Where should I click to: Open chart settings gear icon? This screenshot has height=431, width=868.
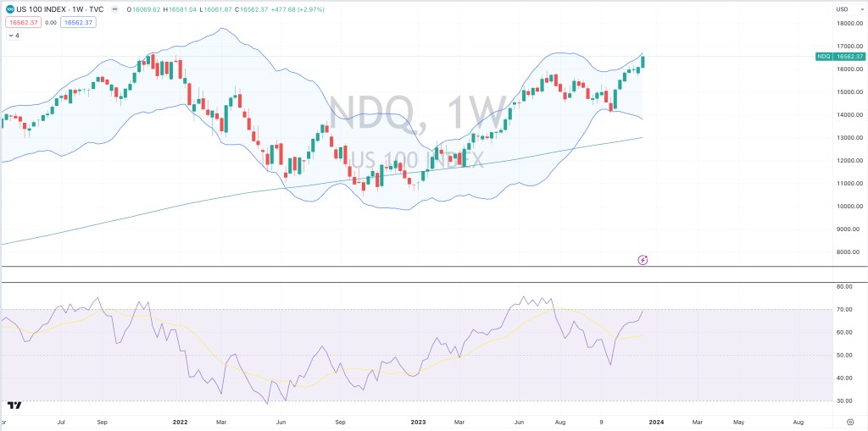[x=850, y=420]
